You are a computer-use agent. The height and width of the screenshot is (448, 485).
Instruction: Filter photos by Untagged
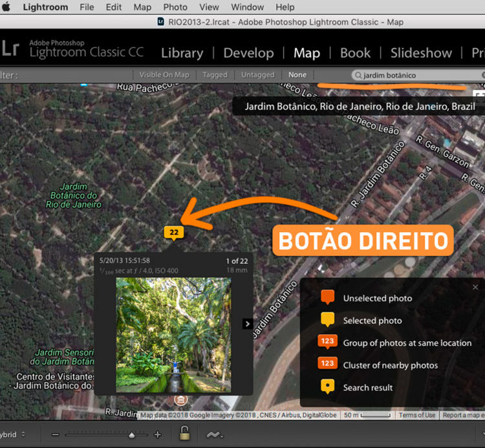(x=257, y=75)
